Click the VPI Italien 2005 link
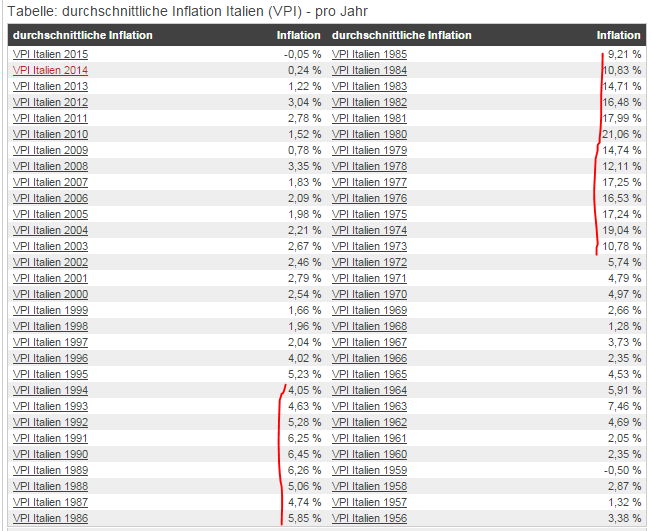 (50, 214)
